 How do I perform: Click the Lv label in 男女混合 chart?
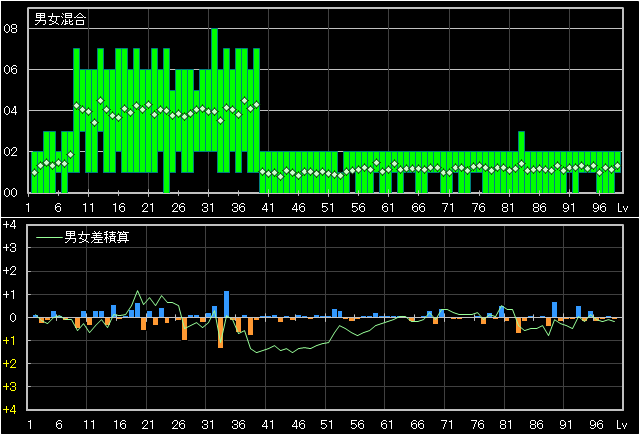tap(622, 208)
